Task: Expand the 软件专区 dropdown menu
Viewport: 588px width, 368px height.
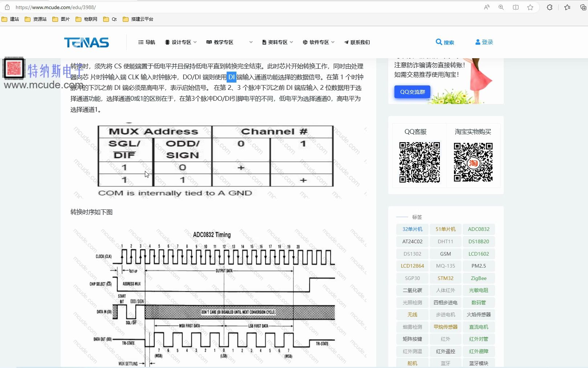Action: click(319, 42)
